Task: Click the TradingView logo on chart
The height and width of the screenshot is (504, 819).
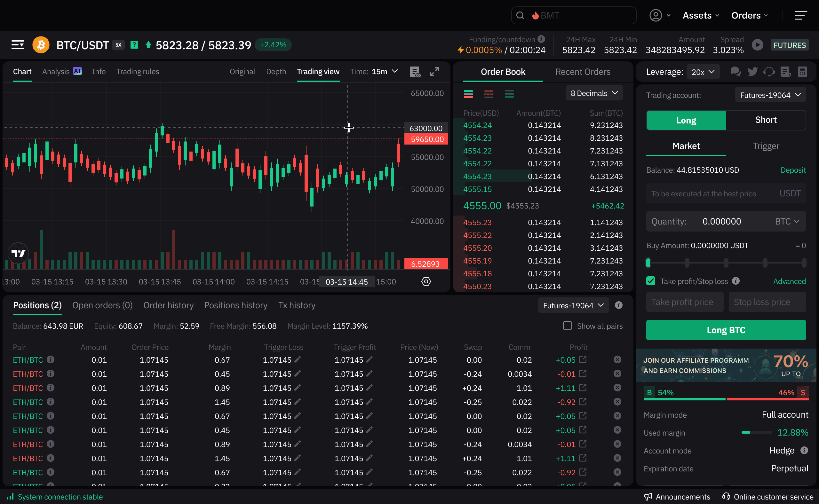Action: coord(18,253)
